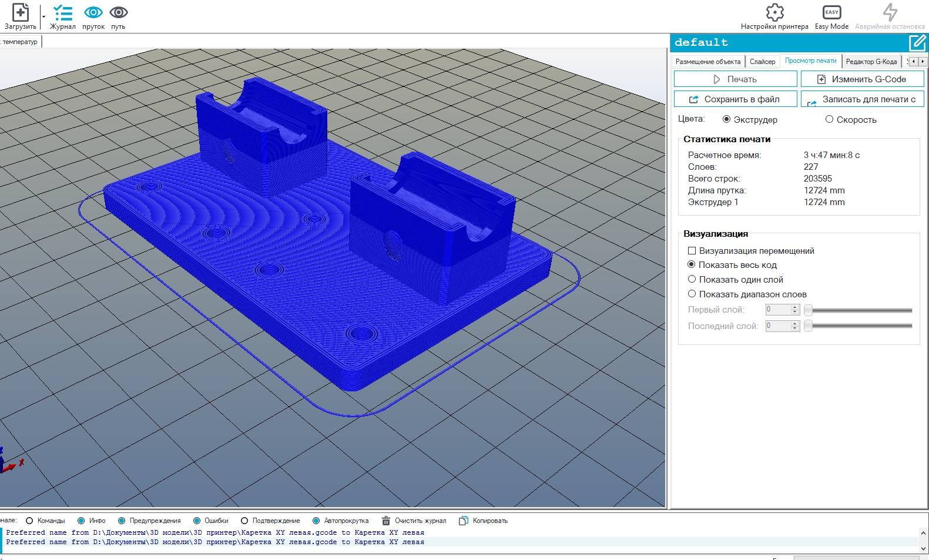This screenshot has height=560, width=929.
Task: Click the Загрузить load file icon
Action: (x=21, y=12)
